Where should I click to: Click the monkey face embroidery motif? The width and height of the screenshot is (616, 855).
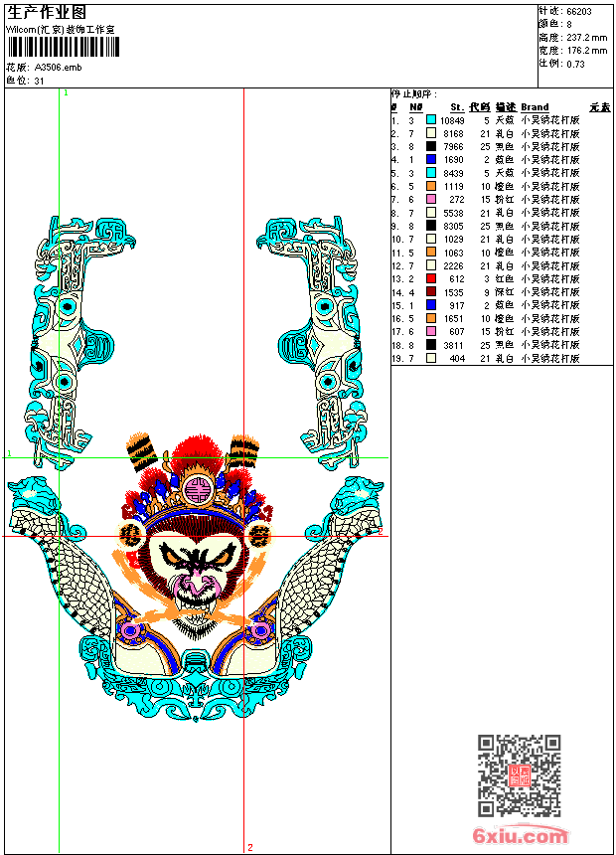click(198, 573)
